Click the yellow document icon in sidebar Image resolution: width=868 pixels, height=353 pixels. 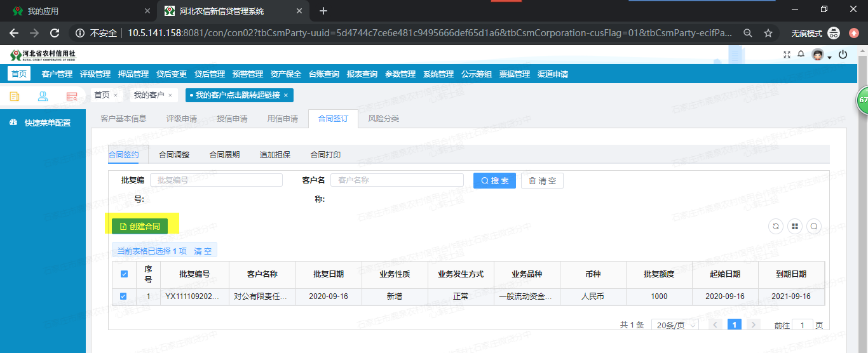[14, 97]
